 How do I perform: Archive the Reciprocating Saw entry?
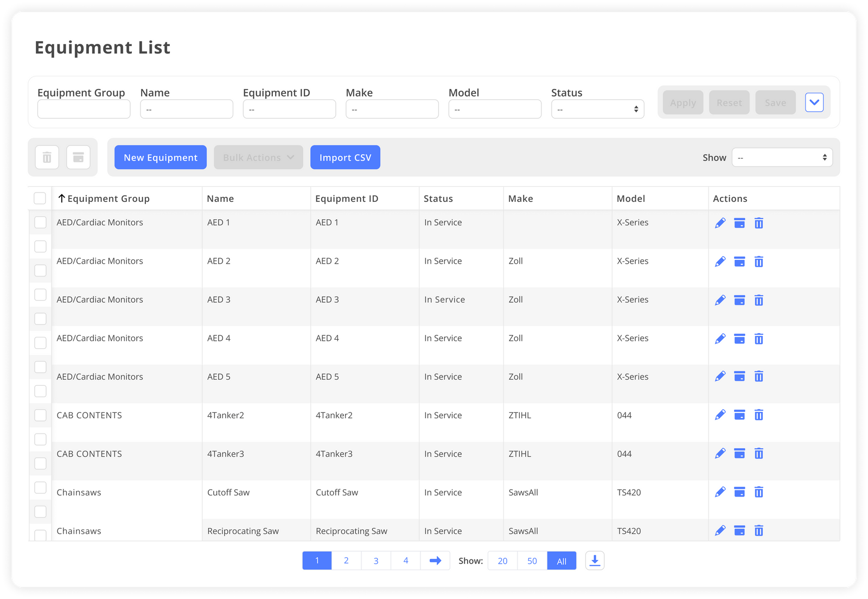click(x=739, y=530)
